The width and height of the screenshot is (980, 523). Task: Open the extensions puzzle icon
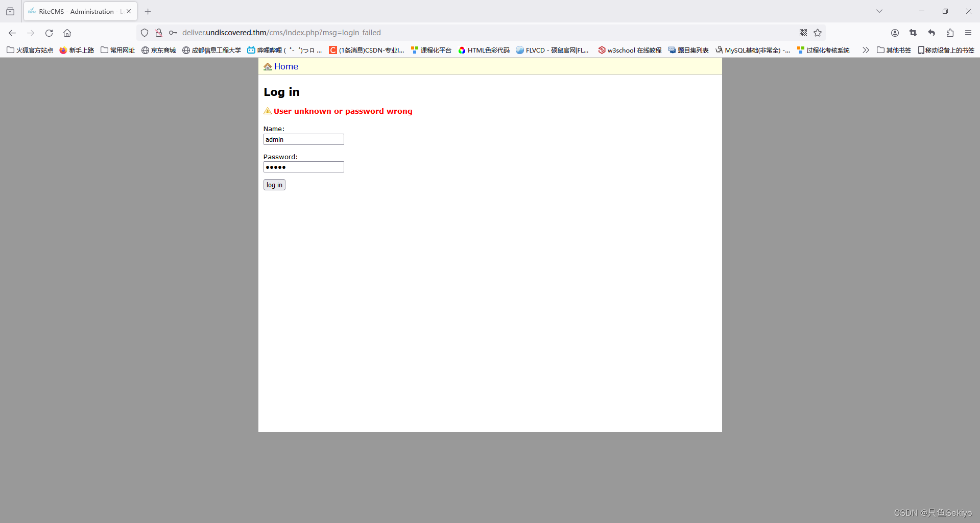[x=950, y=33]
